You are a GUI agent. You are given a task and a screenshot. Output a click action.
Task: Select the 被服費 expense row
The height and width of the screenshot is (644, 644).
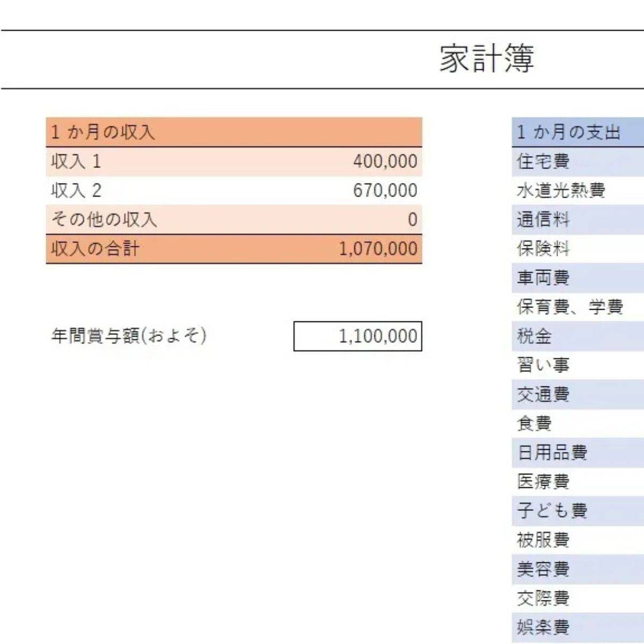(578, 540)
